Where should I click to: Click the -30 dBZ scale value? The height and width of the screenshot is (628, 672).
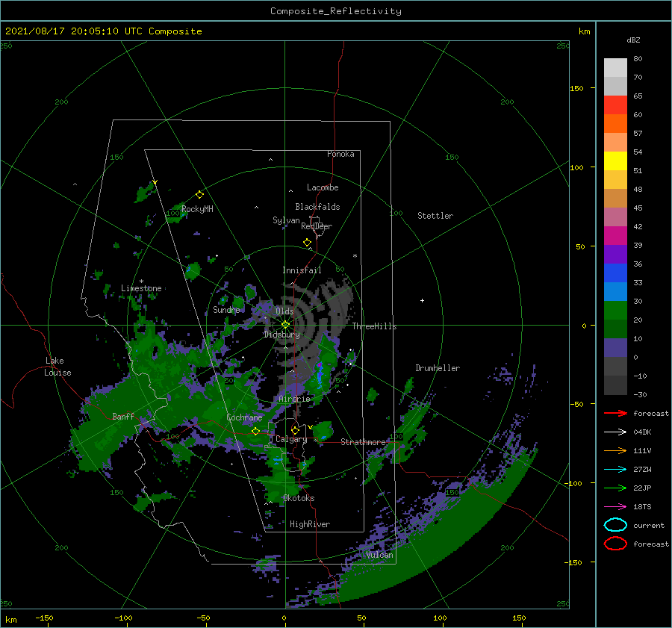tap(640, 394)
